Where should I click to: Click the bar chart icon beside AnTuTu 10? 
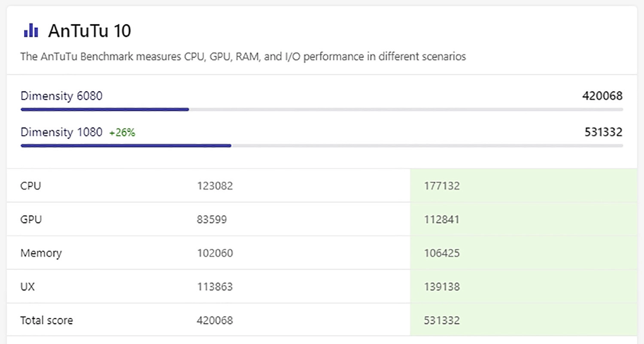click(x=31, y=31)
